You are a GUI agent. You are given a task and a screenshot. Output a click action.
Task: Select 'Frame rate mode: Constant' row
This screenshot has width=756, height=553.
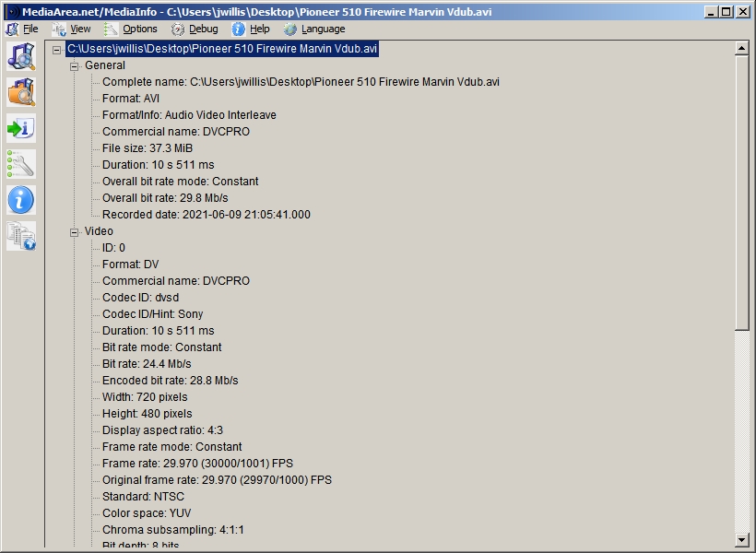click(171, 447)
